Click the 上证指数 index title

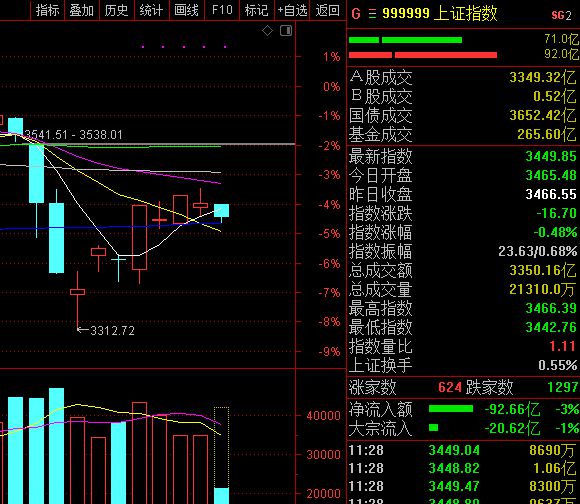(465, 13)
